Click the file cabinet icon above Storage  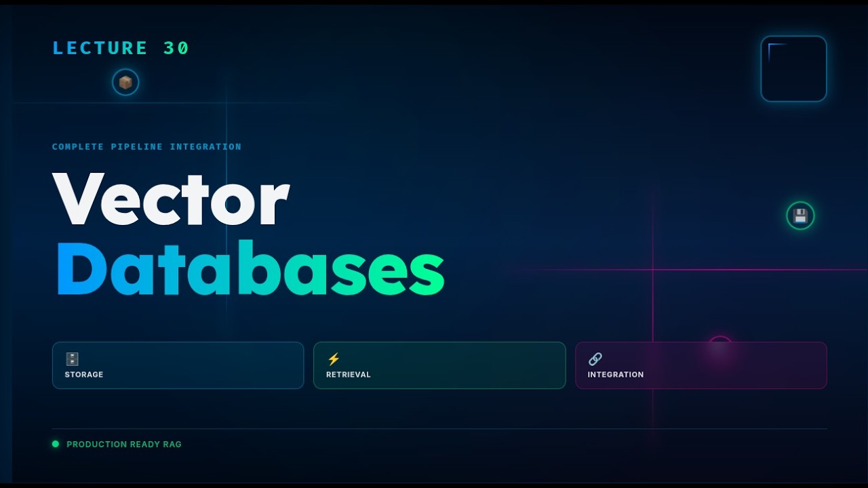(x=72, y=359)
